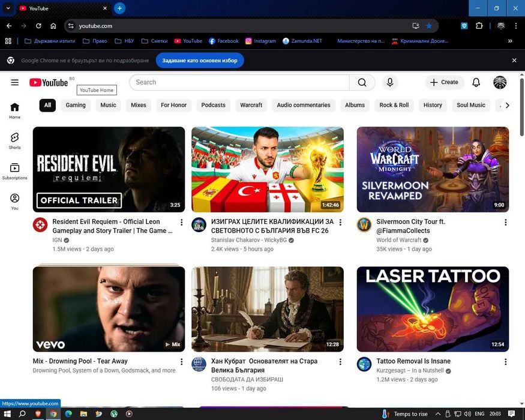This screenshot has height=420, width=525.
Task: Click into the YouTube search field
Action: coord(239,83)
